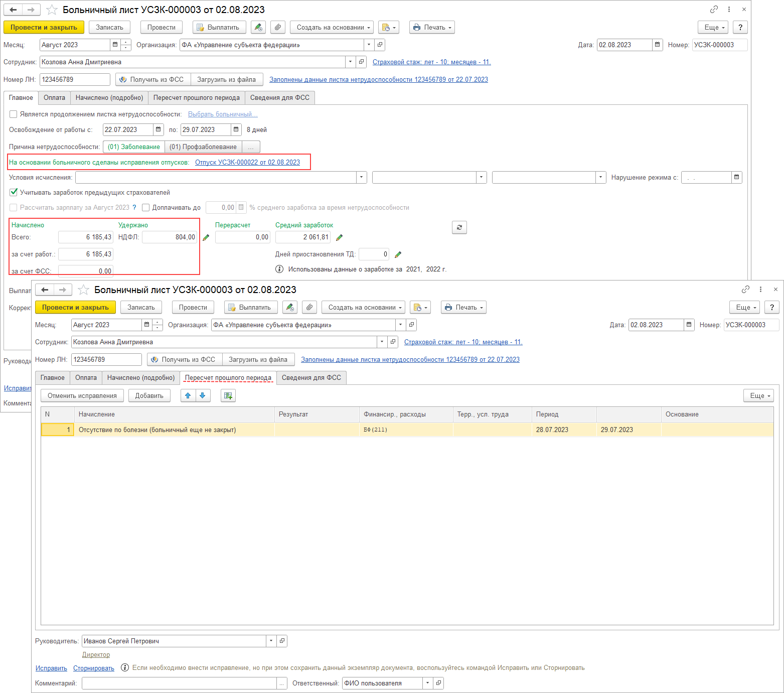Open reports icon dropdown in upper toolbar

[x=389, y=27]
